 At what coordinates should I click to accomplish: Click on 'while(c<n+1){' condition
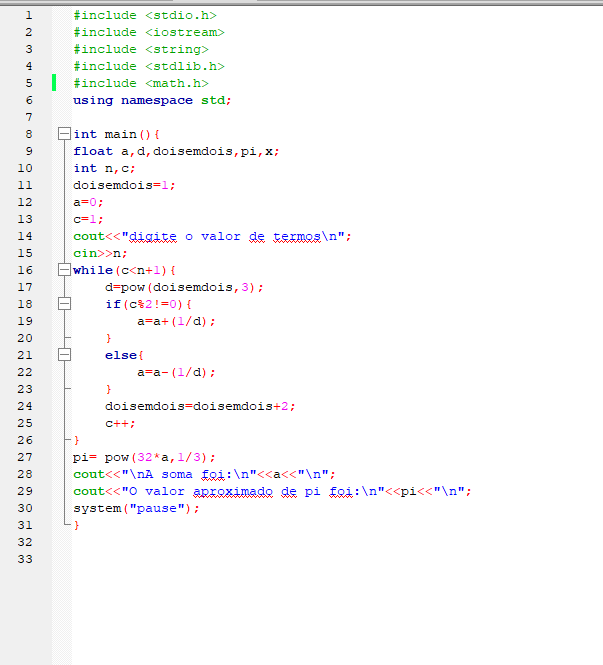click(124, 270)
